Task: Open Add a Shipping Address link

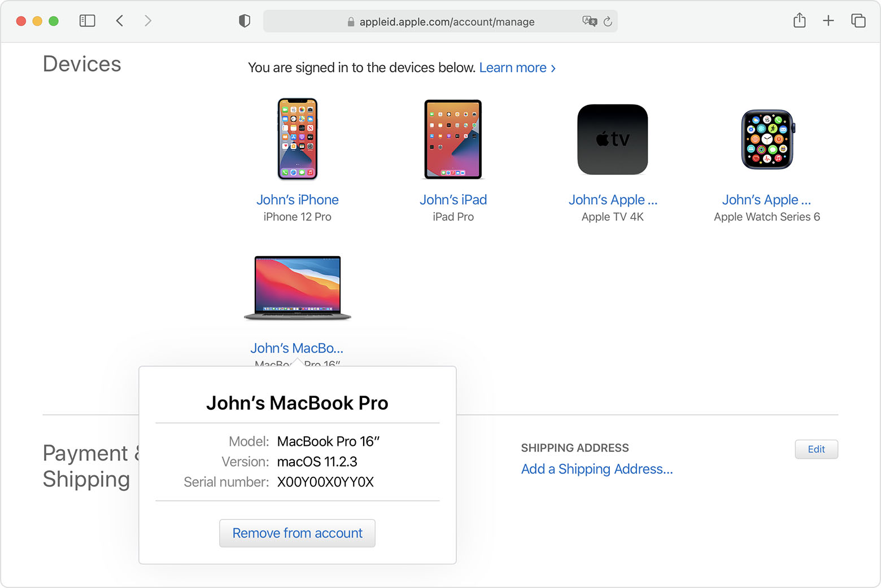Action: click(597, 469)
